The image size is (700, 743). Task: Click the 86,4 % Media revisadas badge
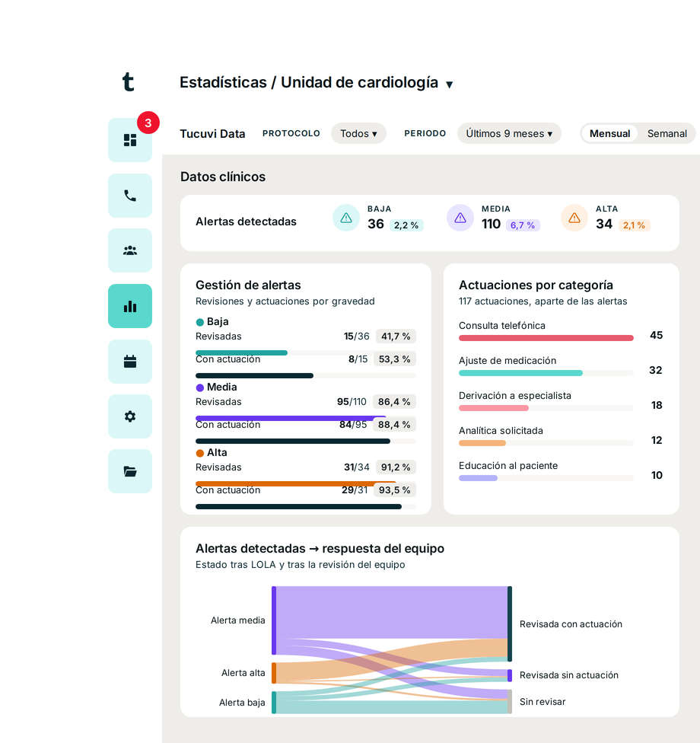click(394, 402)
